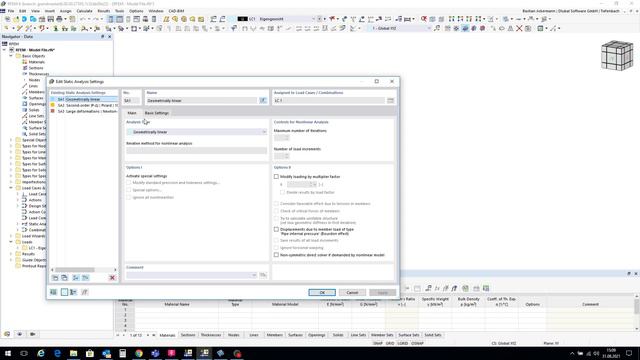Click the yellow swatch beside SA2 in the list
Viewport: 640px width, 360px height.
(x=52, y=105)
